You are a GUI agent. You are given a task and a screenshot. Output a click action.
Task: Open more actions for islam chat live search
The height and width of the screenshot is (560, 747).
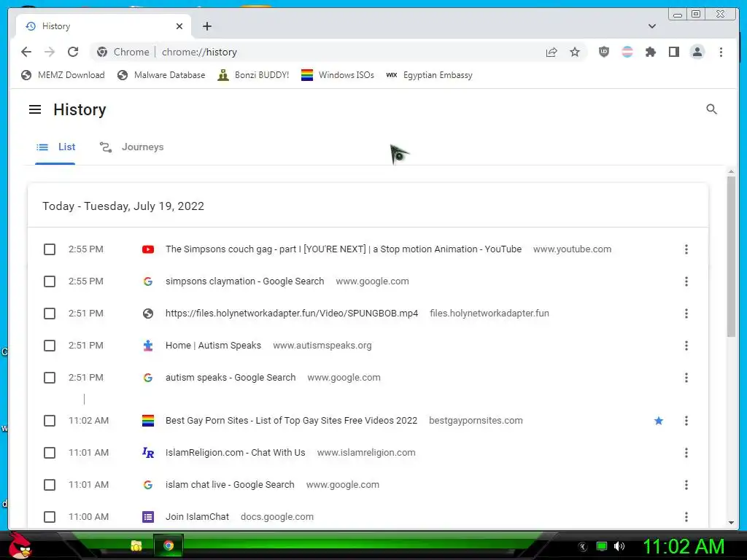tap(686, 485)
